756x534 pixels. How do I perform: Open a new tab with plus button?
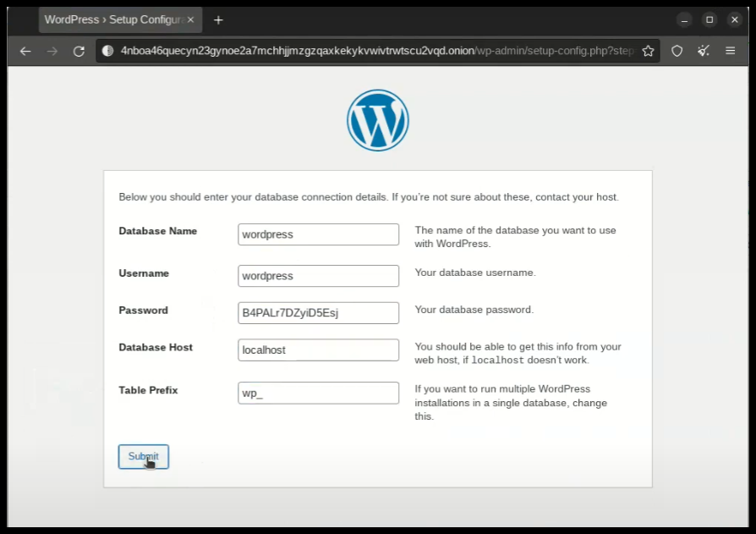[x=218, y=19]
